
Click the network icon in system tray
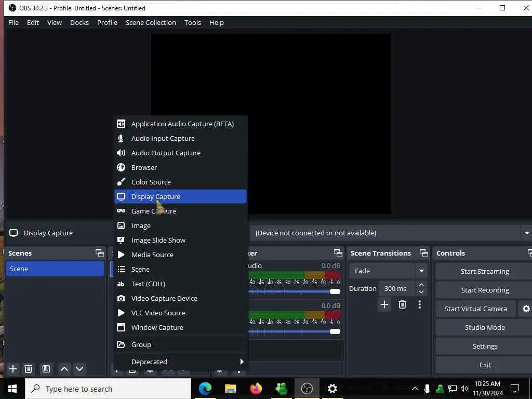click(453, 389)
